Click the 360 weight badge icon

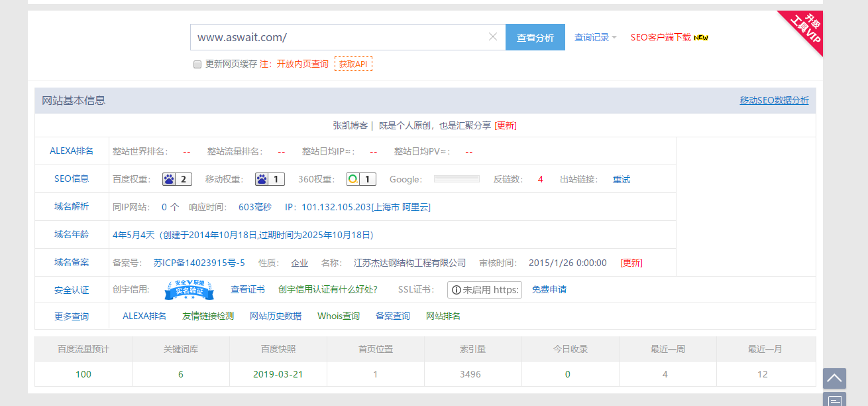click(x=362, y=179)
